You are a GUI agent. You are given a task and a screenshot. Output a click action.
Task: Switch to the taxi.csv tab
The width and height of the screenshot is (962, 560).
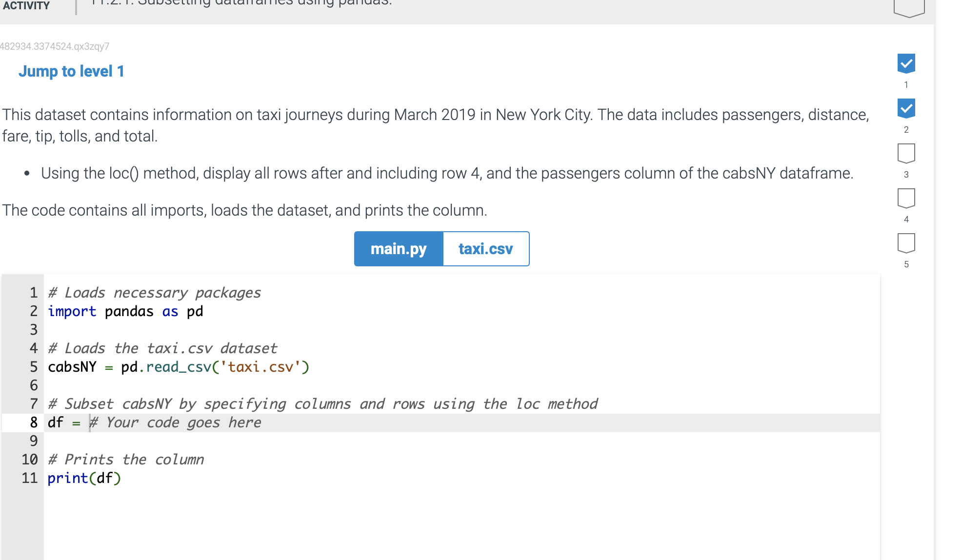pyautogui.click(x=485, y=249)
